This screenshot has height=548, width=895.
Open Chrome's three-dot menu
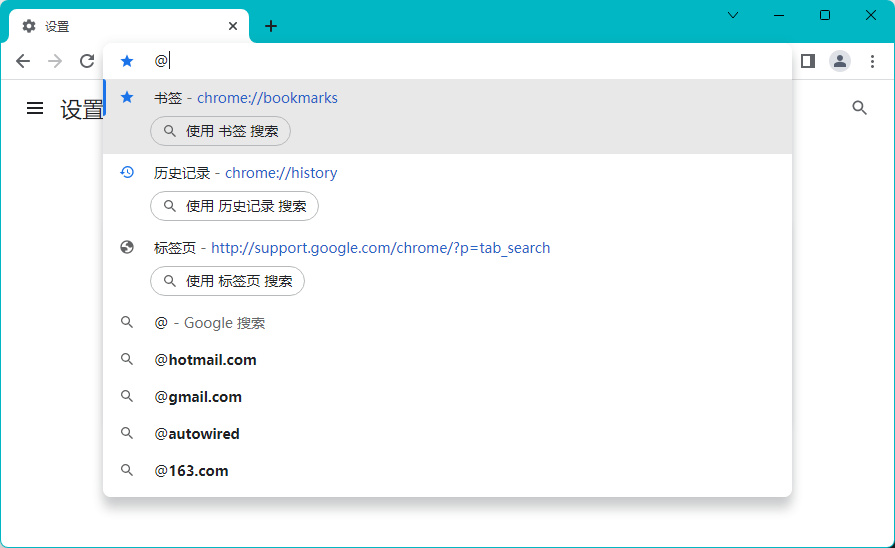[872, 61]
